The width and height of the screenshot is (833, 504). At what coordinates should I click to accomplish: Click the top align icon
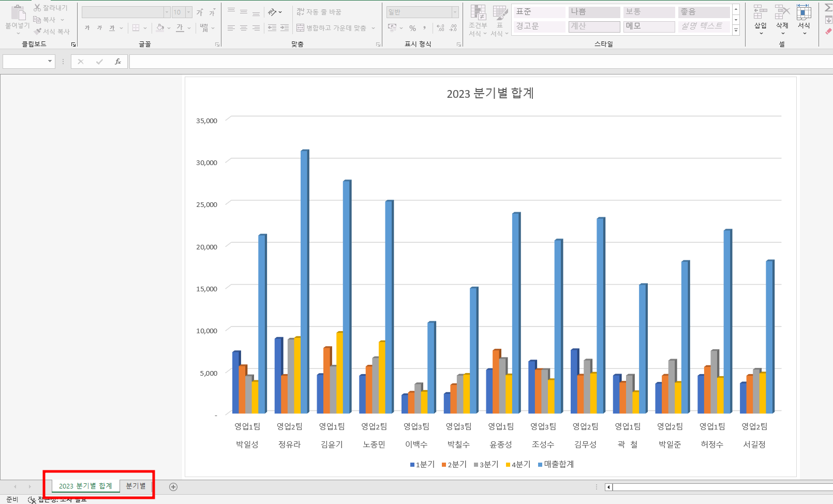[x=231, y=11]
